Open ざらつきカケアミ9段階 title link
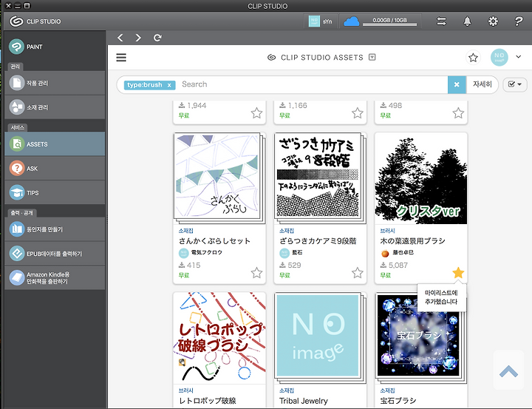The height and width of the screenshot is (409, 532). tap(318, 241)
